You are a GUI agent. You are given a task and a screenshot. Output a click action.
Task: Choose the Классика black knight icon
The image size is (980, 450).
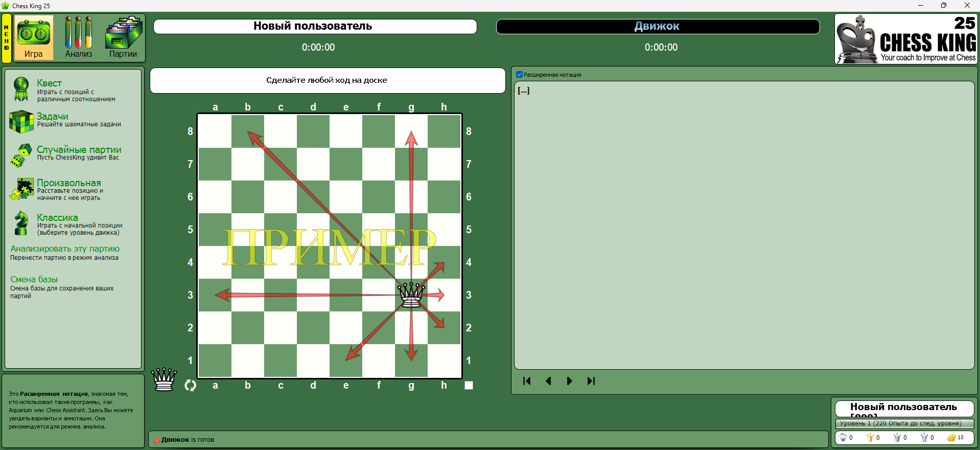pos(21,223)
